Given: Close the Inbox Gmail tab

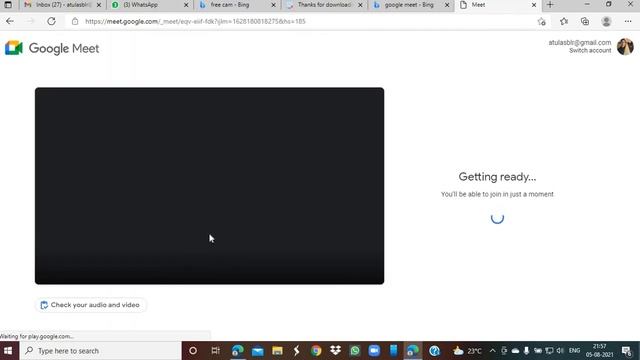Looking at the screenshot, I should [98, 5].
